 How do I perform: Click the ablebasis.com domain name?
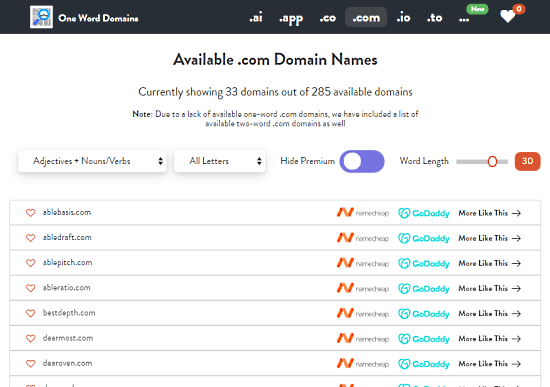pyautogui.click(x=67, y=212)
